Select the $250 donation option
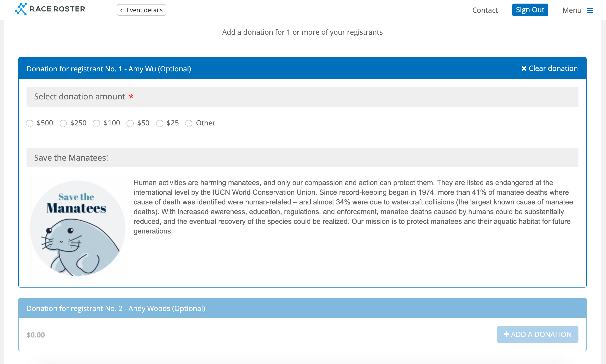Screen dimensions: 606x364 pos(63,123)
